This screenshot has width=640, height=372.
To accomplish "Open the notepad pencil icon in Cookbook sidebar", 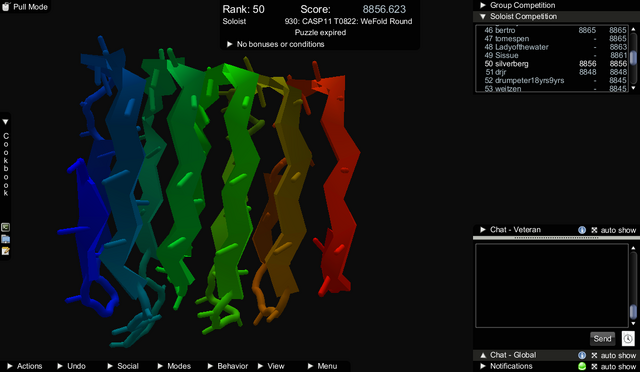I will pyautogui.click(x=5, y=251).
